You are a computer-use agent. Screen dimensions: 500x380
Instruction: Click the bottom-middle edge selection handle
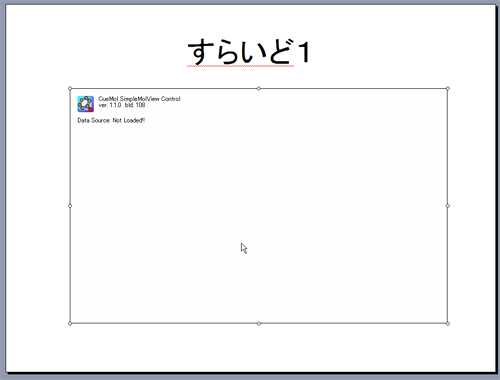259,323
